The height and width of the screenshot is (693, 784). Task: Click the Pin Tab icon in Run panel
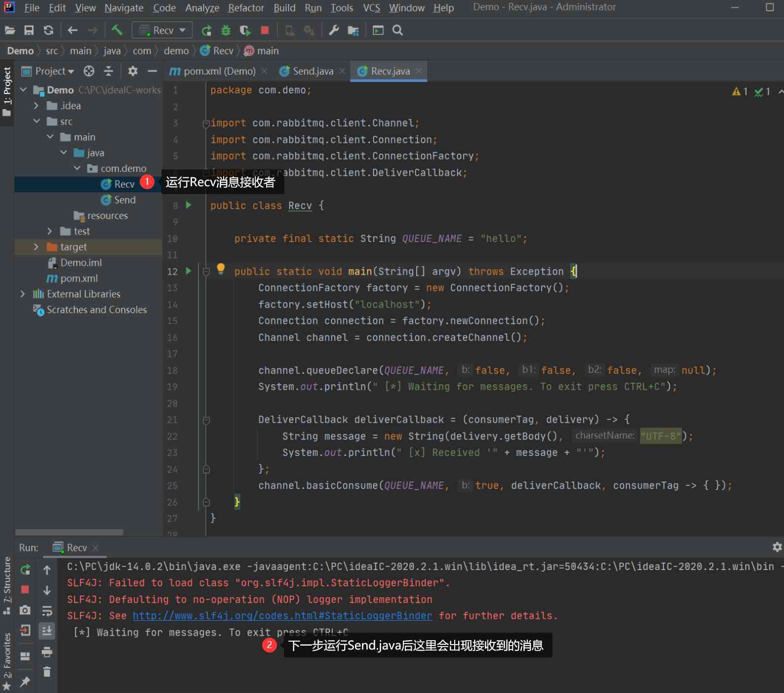tap(25, 682)
